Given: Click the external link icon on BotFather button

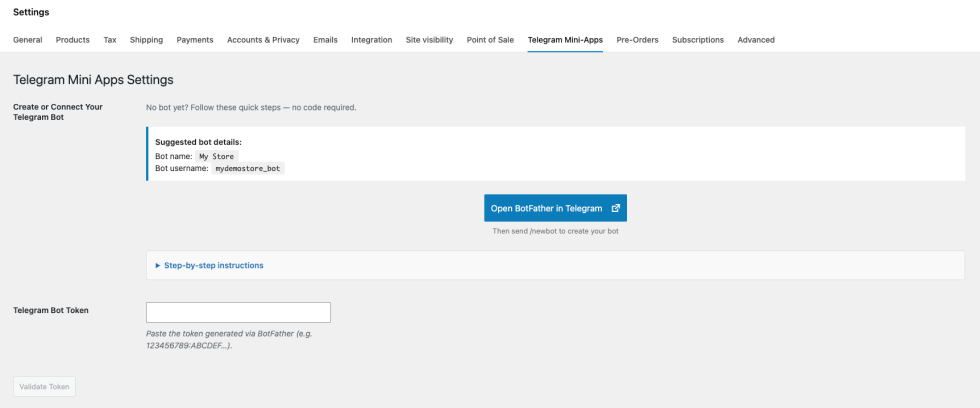Looking at the screenshot, I should click(x=616, y=209).
